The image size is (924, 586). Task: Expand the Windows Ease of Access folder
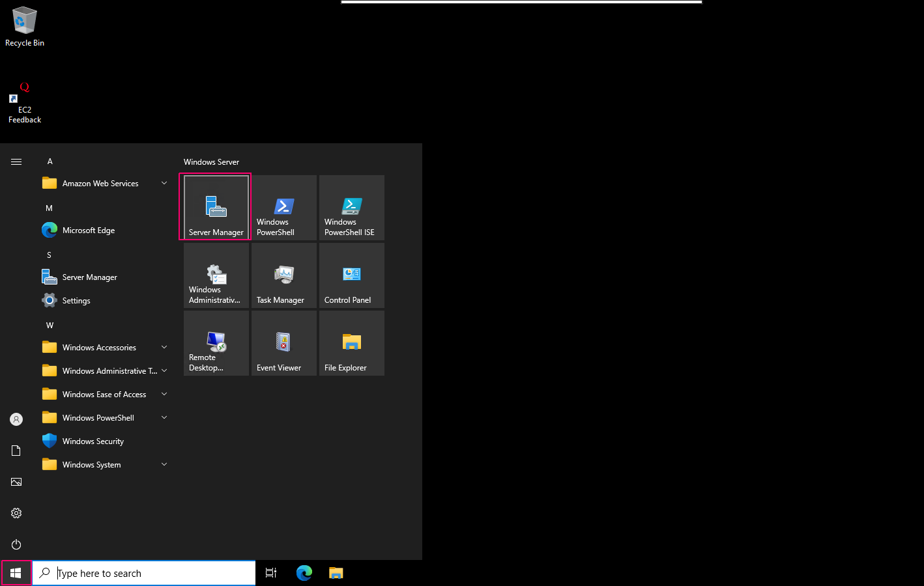(104, 395)
